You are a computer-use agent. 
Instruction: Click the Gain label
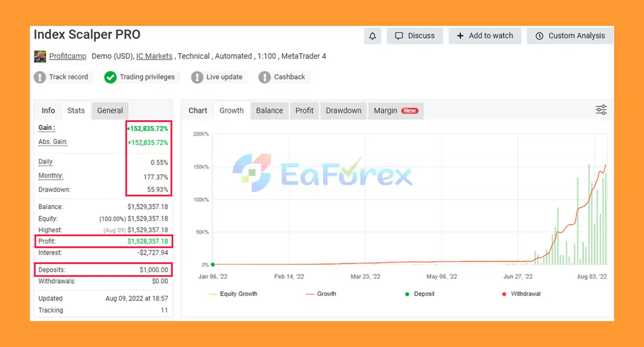pyautogui.click(x=47, y=128)
